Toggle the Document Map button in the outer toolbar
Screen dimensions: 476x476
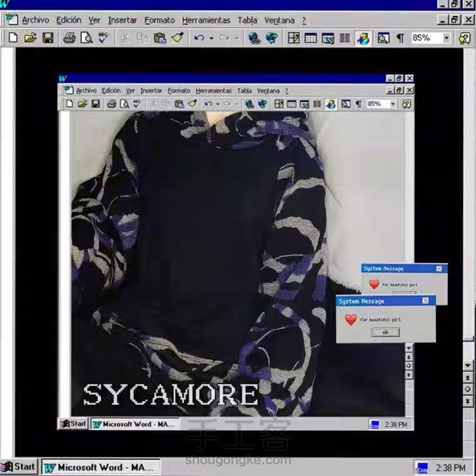point(384,38)
